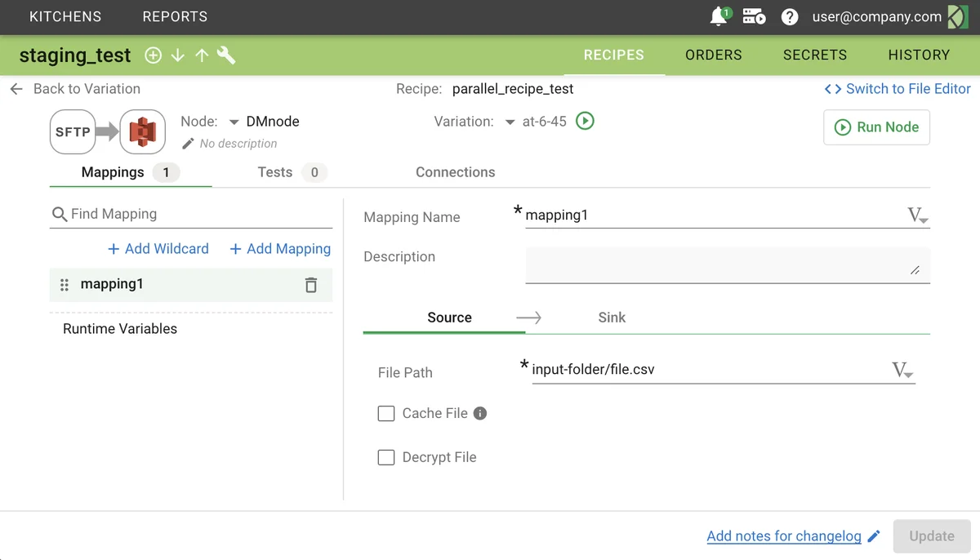Click the DMnode destination node icon
The width and height of the screenshot is (980, 560).
click(x=143, y=131)
